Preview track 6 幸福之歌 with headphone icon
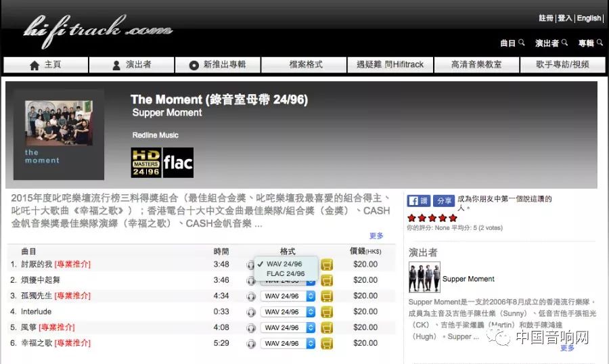Image resolution: width=609 pixels, height=364 pixels. (x=251, y=344)
